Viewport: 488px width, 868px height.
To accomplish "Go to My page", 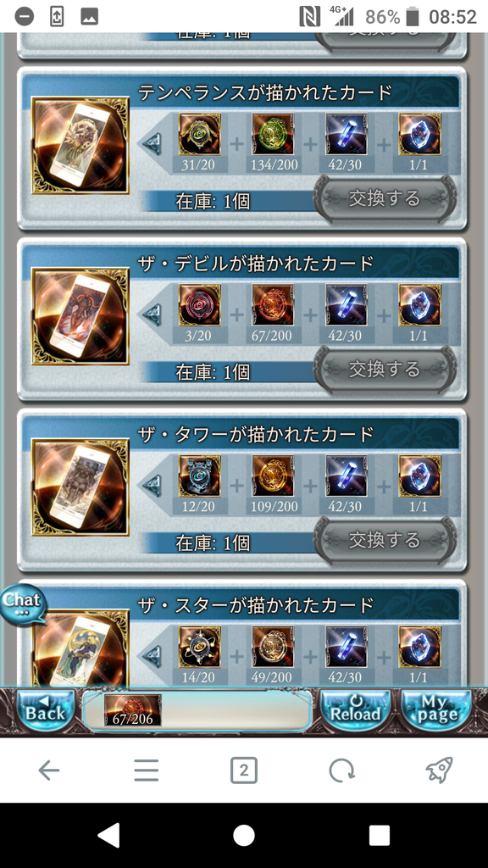I will pyautogui.click(x=436, y=710).
